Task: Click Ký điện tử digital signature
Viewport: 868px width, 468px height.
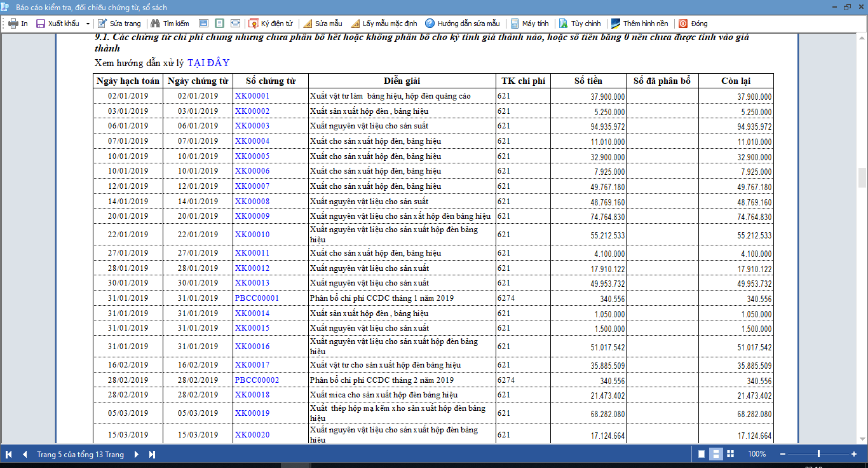Action: (x=271, y=24)
